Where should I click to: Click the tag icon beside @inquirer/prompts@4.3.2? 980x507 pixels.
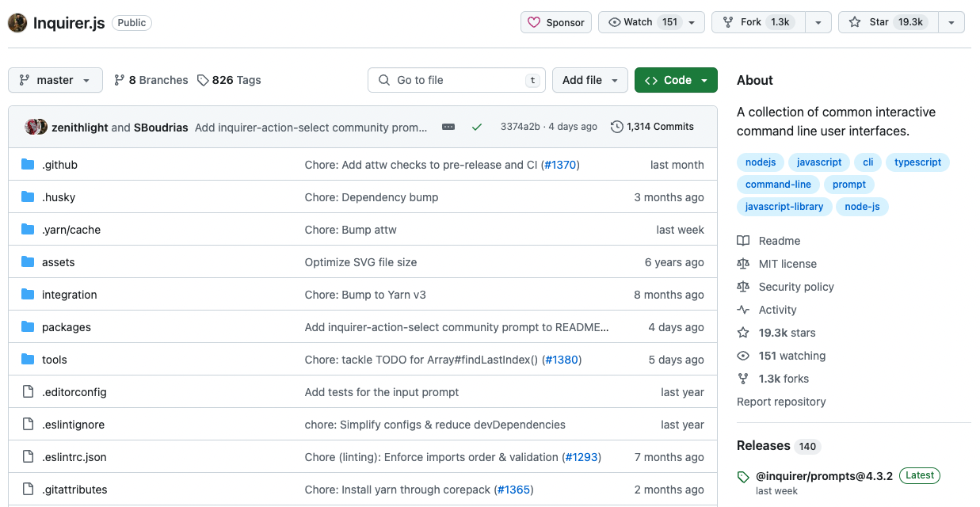(x=743, y=477)
